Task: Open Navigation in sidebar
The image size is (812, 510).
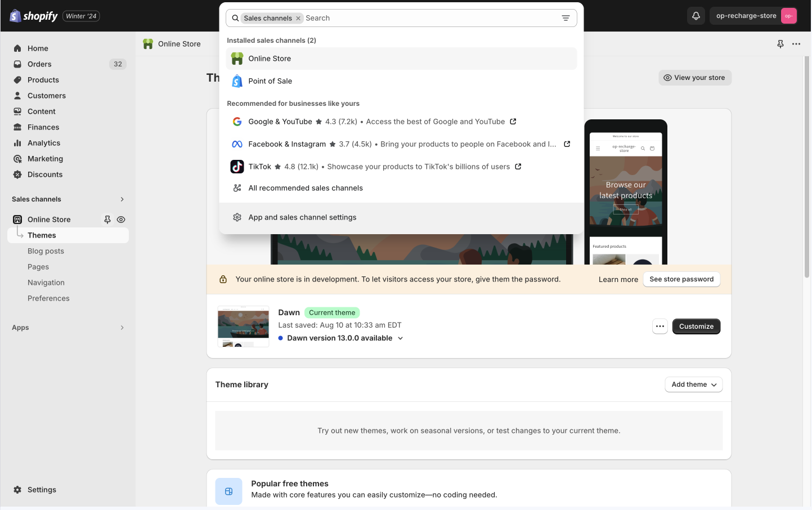Action: coord(46,283)
